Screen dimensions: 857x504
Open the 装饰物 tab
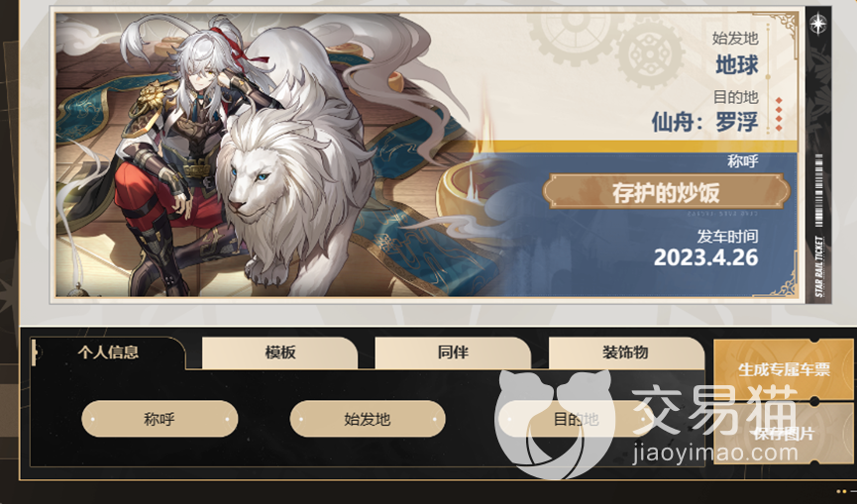point(626,353)
